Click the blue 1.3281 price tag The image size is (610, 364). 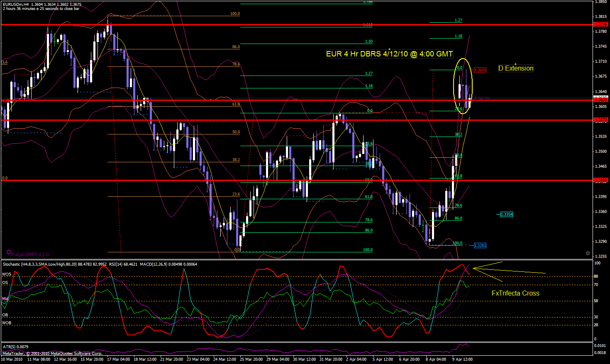(480, 246)
